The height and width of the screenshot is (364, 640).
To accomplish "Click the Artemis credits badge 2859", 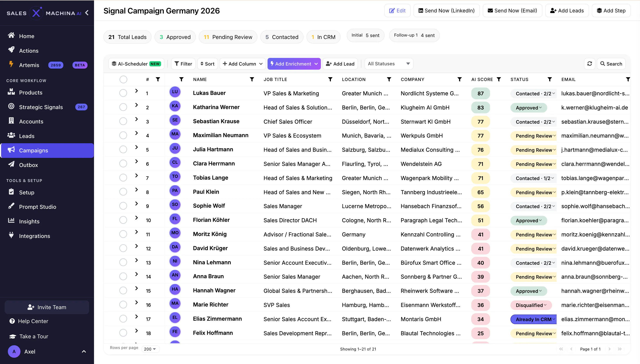I will [56, 65].
